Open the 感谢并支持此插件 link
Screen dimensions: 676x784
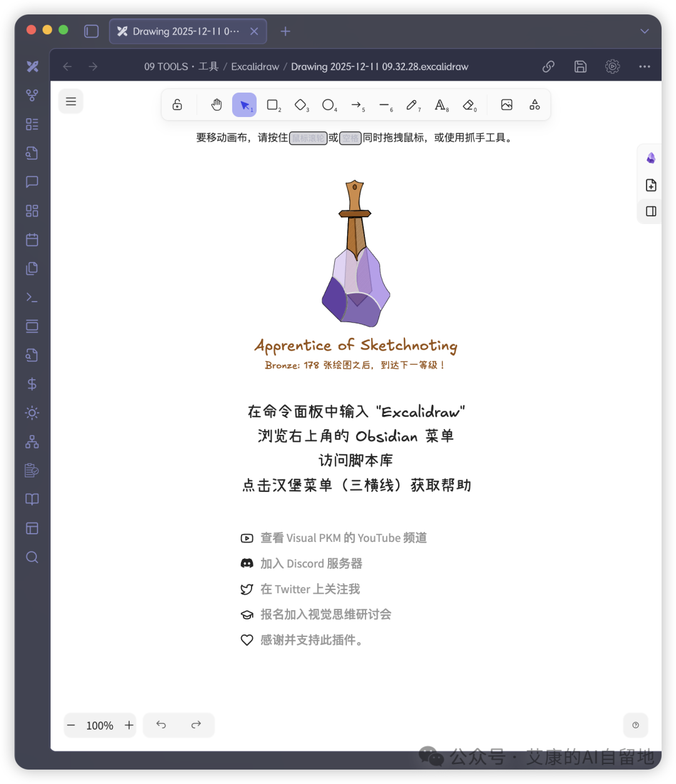click(x=302, y=640)
